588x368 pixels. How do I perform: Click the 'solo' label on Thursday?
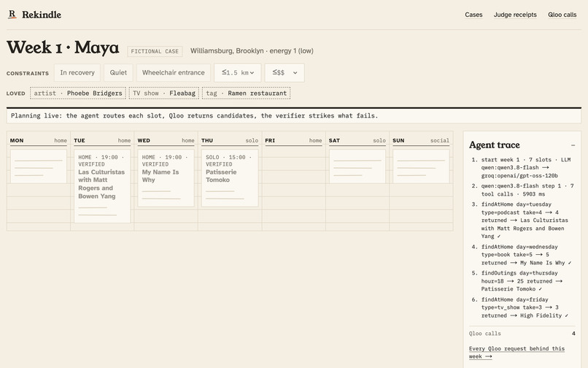click(x=252, y=140)
